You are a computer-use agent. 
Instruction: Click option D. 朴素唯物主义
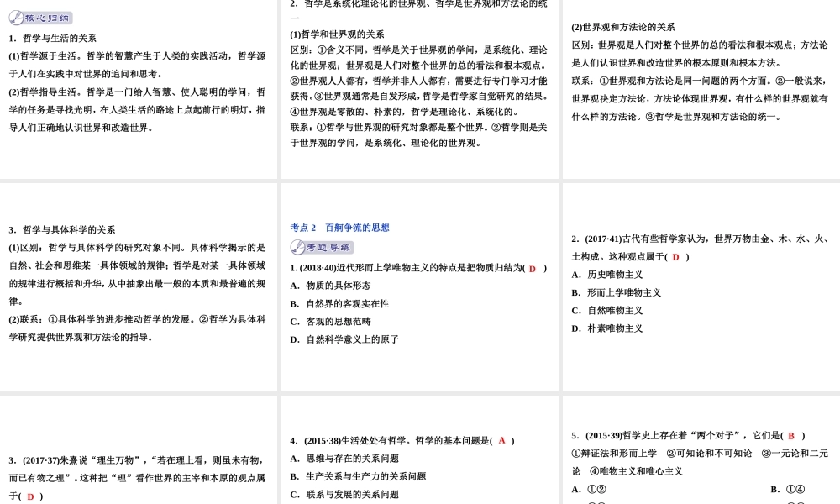coord(607,328)
